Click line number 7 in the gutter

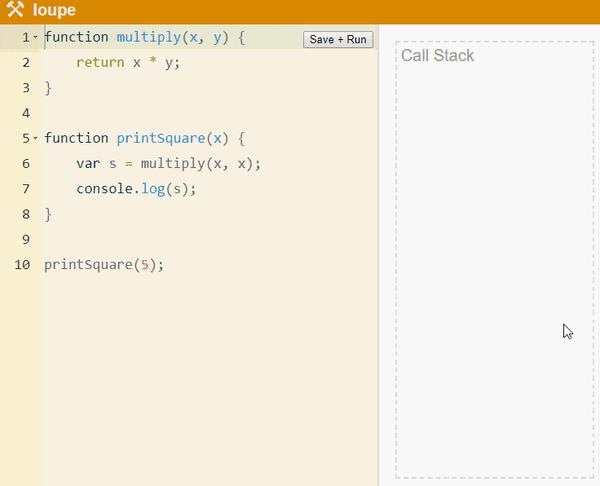(x=26, y=189)
